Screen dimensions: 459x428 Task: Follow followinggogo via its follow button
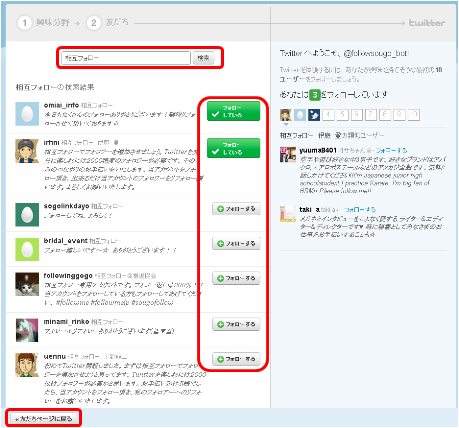pos(236,278)
